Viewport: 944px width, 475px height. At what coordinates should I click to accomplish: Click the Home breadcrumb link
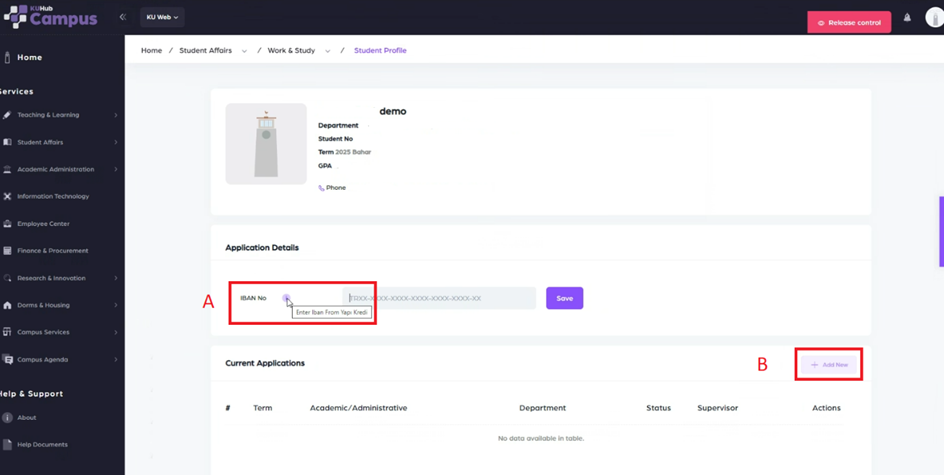point(151,50)
